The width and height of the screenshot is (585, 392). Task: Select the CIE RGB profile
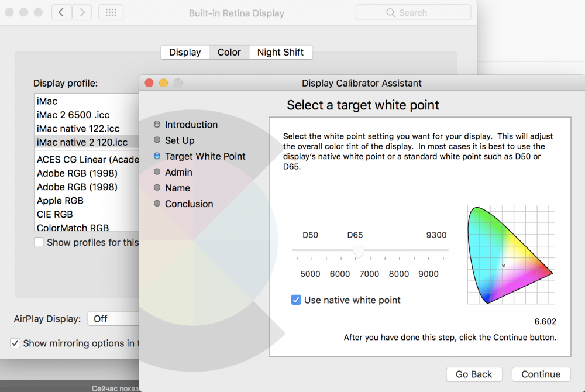(87, 215)
